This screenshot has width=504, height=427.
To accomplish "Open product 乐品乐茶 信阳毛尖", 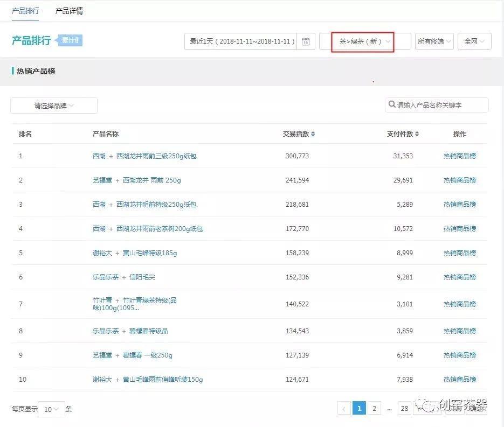I will pyautogui.click(x=124, y=277).
